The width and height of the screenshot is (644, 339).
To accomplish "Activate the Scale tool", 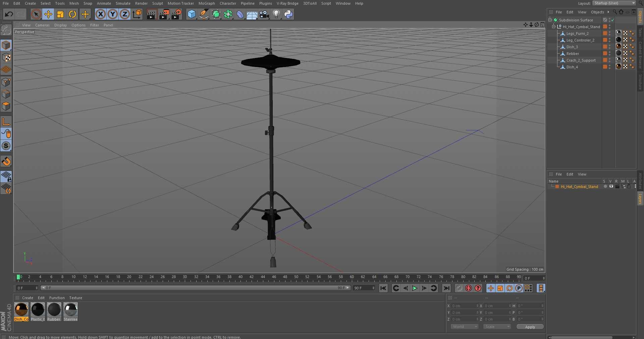I will (60, 14).
